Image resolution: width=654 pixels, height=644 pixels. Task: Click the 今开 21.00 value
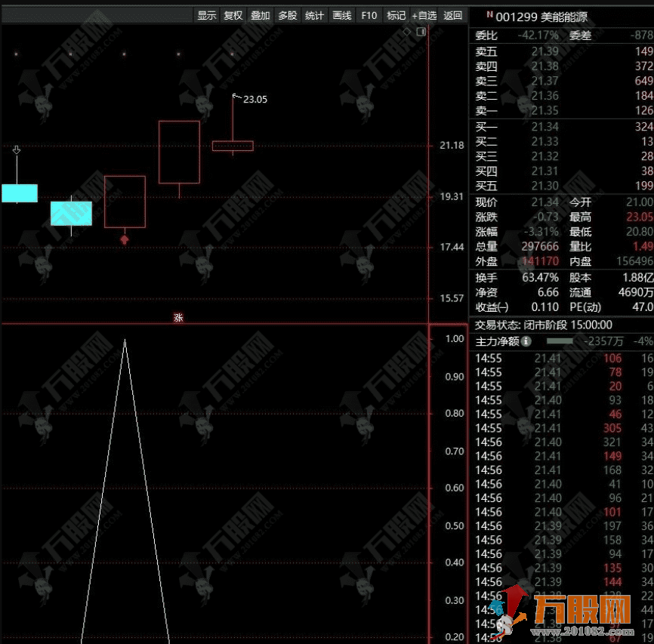[640, 202]
